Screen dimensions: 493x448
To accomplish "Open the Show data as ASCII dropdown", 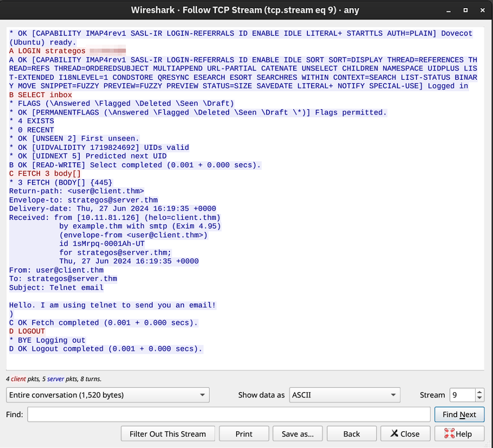I will [x=345, y=395].
